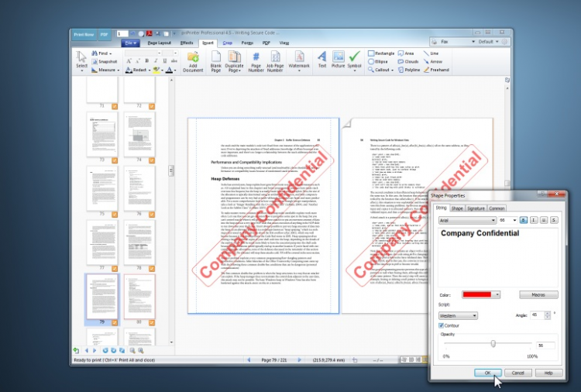Switch to the Crop ribbon tab
This screenshot has width=581, height=392.
coord(227,43)
